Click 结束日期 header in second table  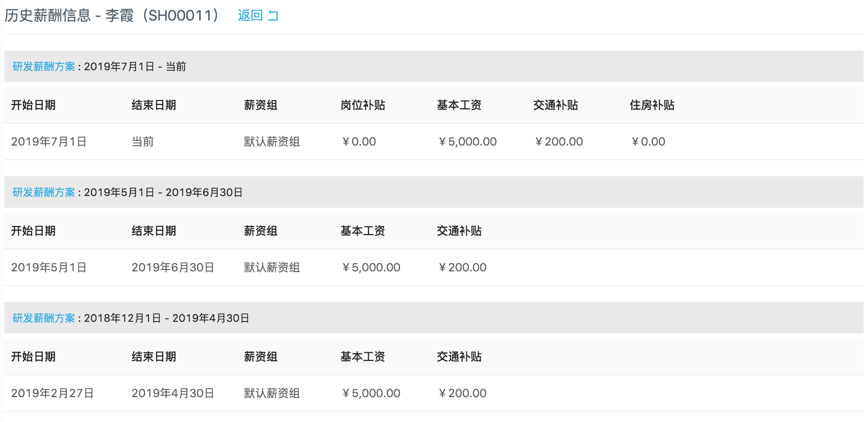[154, 231]
